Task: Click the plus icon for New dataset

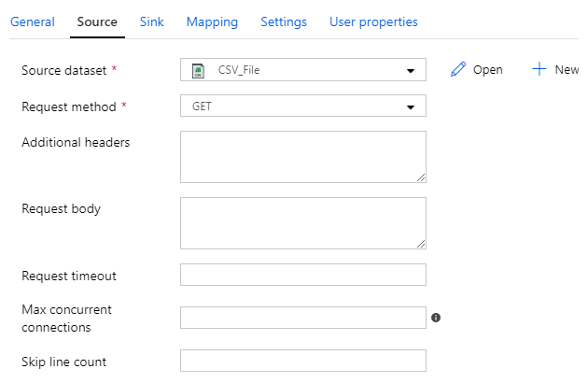Action: point(539,70)
